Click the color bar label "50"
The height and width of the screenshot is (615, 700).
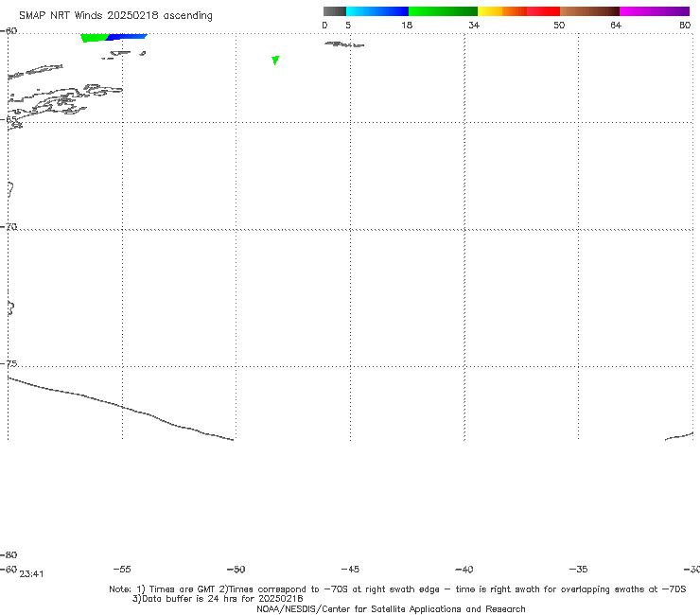click(559, 25)
